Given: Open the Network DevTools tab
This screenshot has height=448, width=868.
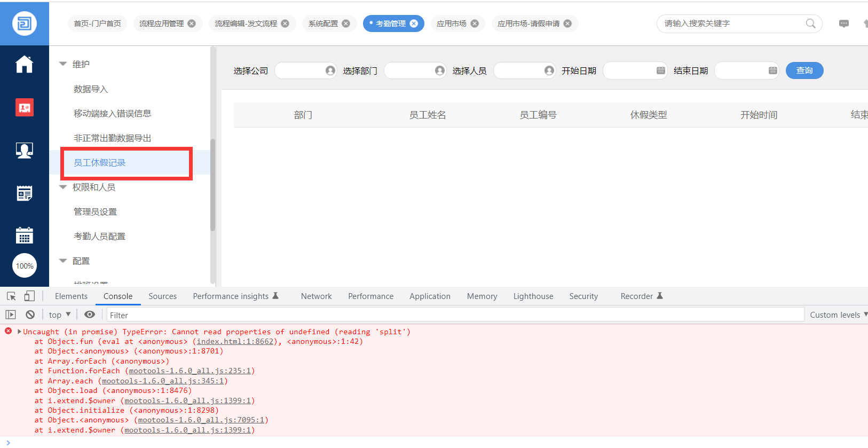Looking at the screenshot, I should 316,296.
